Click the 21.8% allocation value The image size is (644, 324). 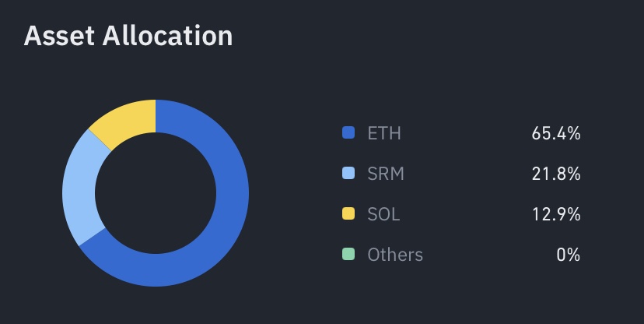(556, 174)
